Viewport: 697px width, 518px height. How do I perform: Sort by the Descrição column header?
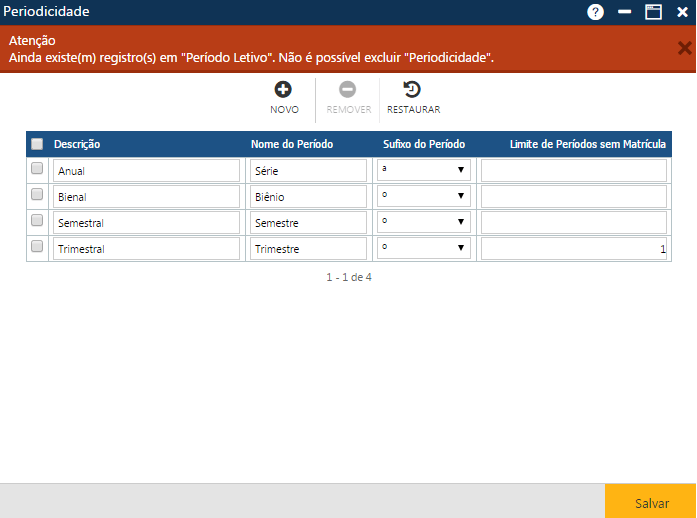coord(77,145)
